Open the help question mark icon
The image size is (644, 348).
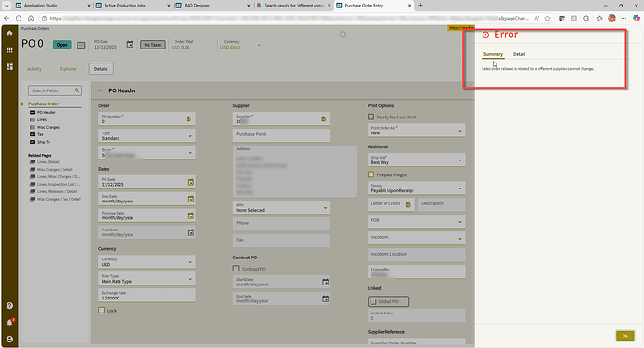(9, 306)
